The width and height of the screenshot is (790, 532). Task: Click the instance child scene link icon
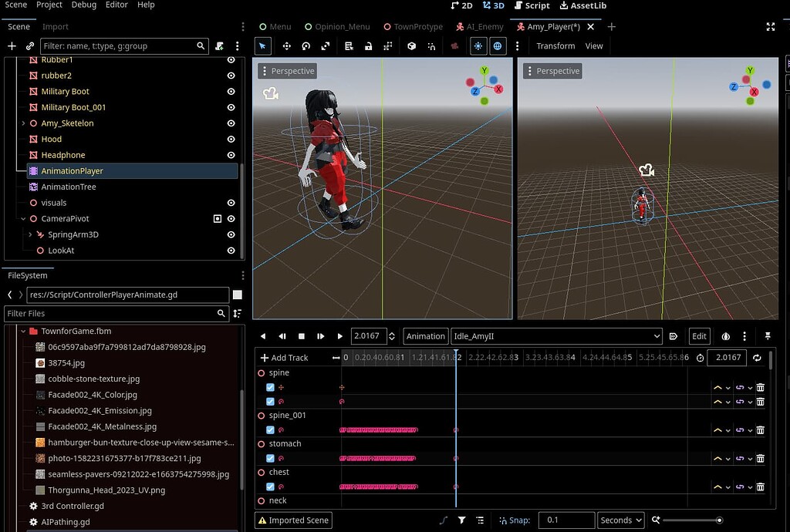tap(30, 45)
